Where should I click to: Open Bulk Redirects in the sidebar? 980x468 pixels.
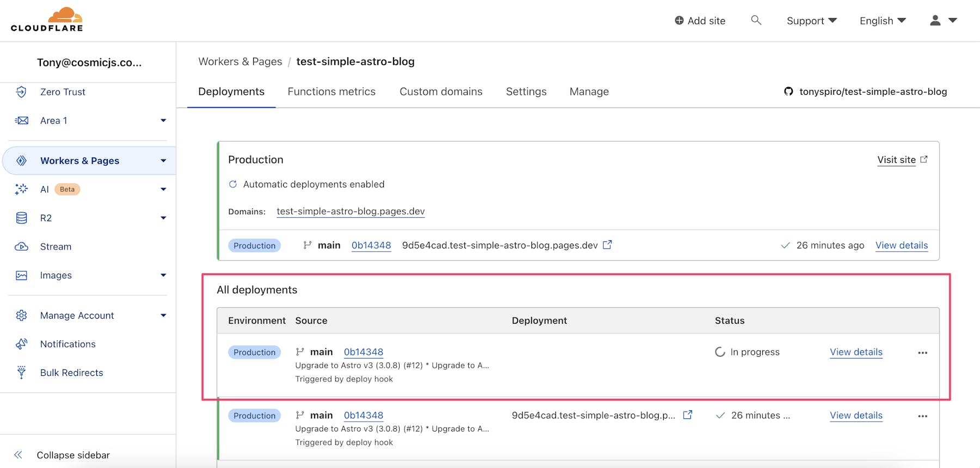pyautogui.click(x=72, y=373)
